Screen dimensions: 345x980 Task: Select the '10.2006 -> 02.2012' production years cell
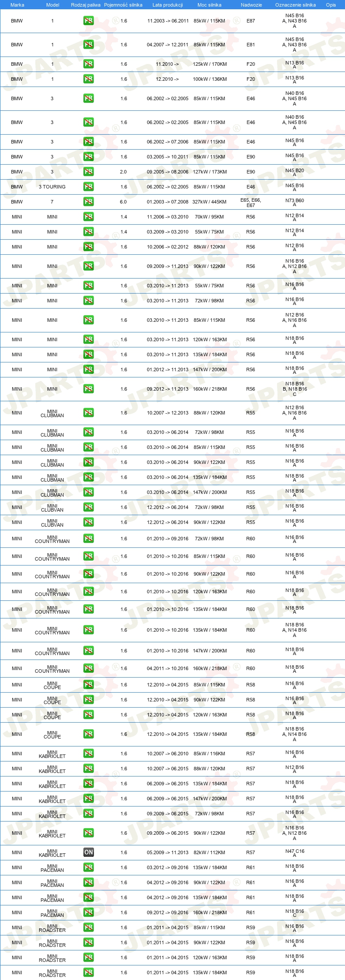(x=168, y=247)
